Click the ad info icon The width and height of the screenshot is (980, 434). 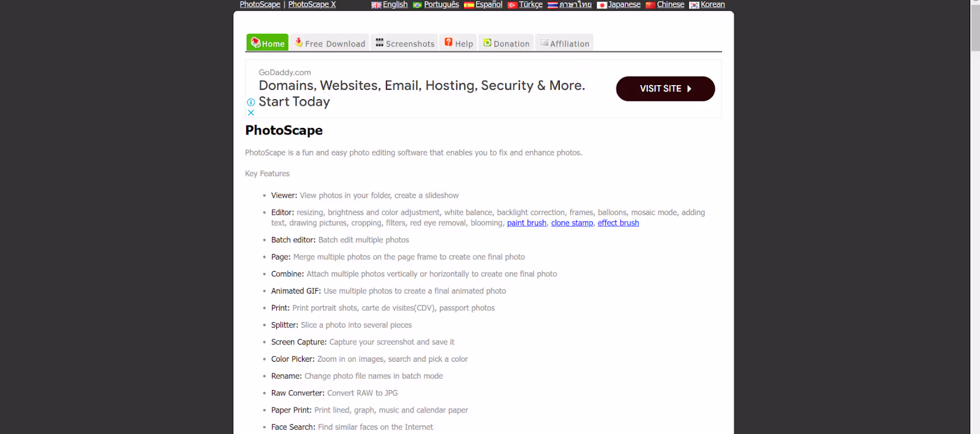(251, 102)
